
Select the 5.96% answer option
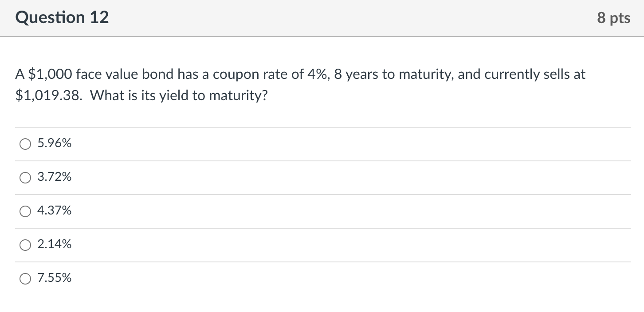[25, 144]
